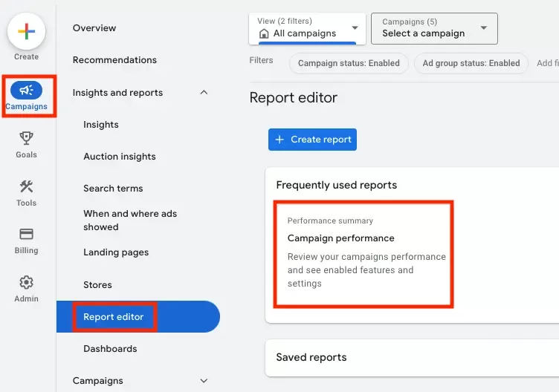Click the View (2 filters) label

(285, 22)
